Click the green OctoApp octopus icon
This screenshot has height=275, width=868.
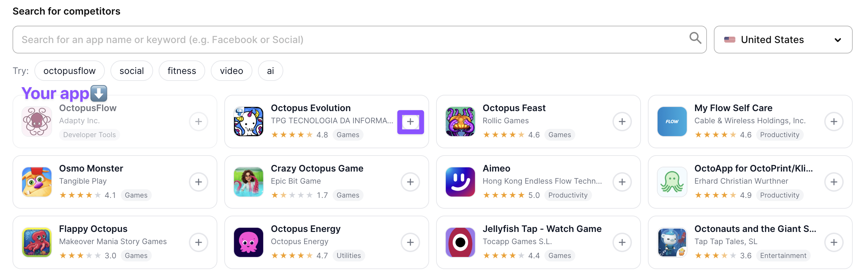coord(672,182)
